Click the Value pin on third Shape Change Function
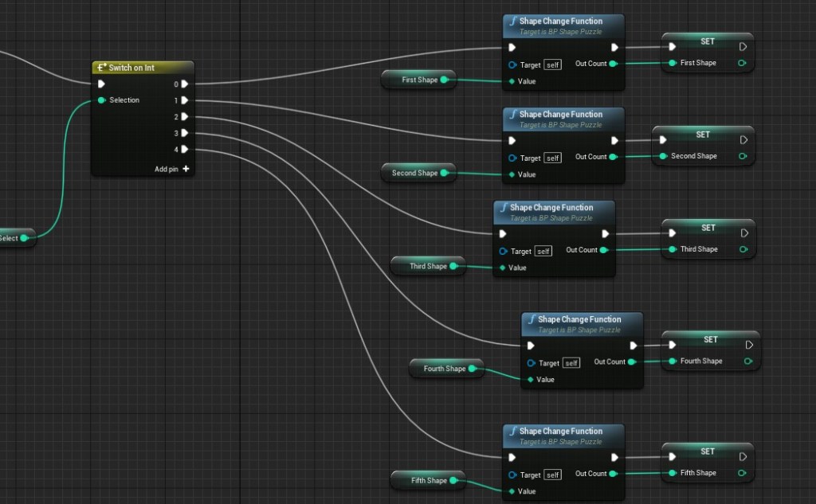816x504 pixels. (x=502, y=268)
